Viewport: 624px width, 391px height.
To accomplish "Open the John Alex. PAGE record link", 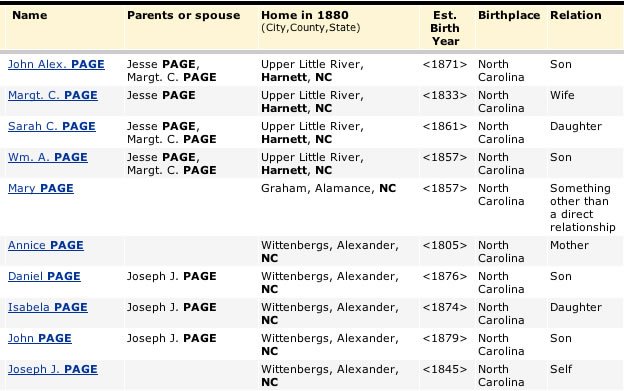I will pyautogui.click(x=56, y=64).
